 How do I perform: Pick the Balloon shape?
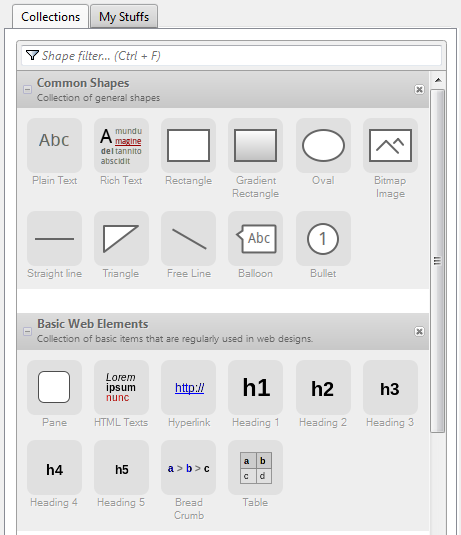tap(256, 245)
